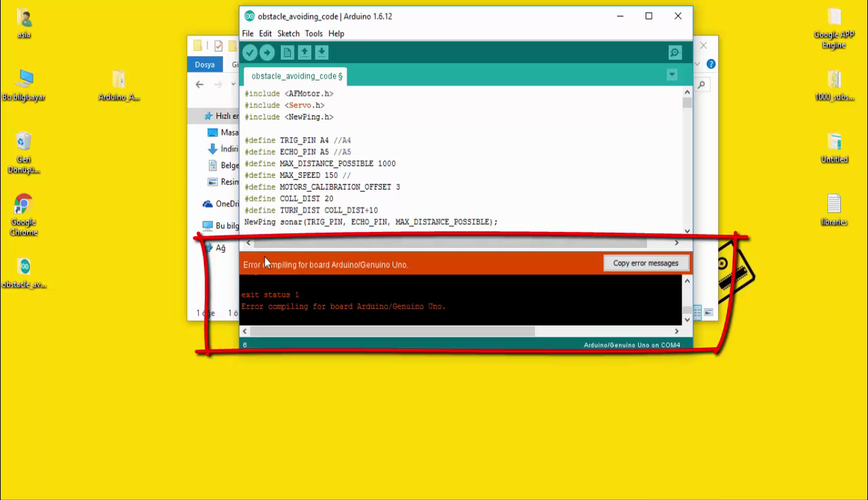Image resolution: width=868 pixels, height=500 pixels.
Task: Open the tab options dropdown arrow
Action: click(x=672, y=75)
